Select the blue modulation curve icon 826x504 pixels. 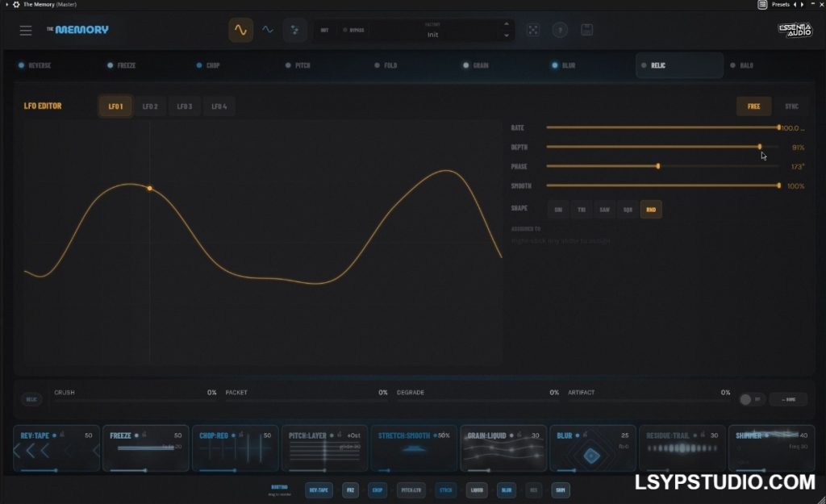(267, 30)
